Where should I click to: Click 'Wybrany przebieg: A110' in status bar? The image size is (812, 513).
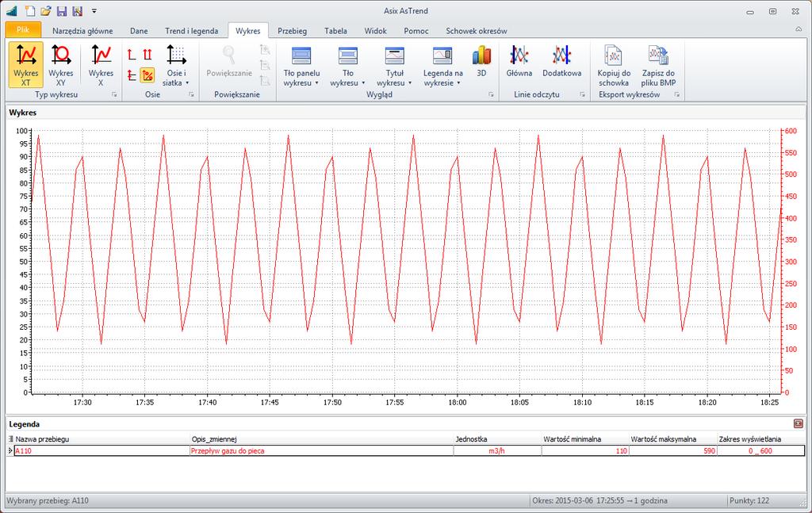click(x=48, y=500)
